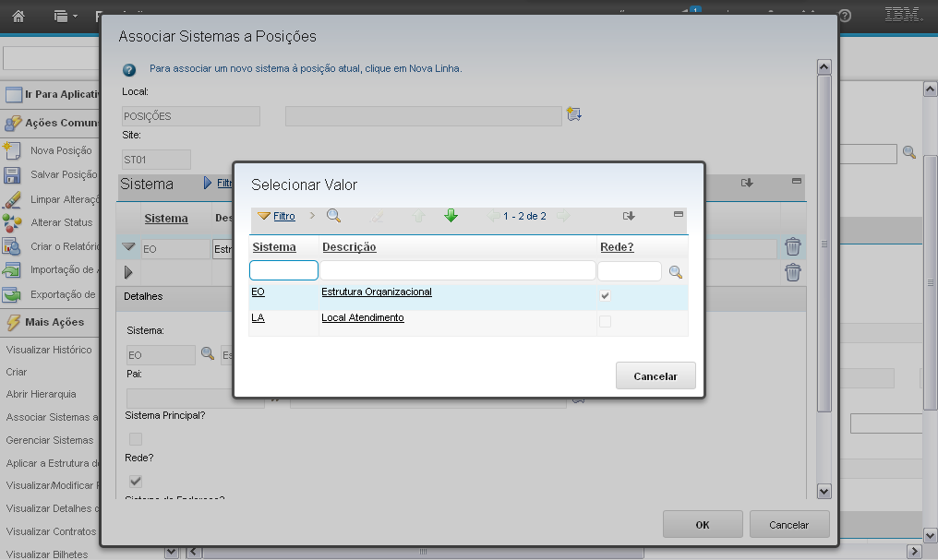Viewport: 938px width, 560px height.
Task: Click the lookup icon next to Local description
Action: pyautogui.click(x=574, y=115)
